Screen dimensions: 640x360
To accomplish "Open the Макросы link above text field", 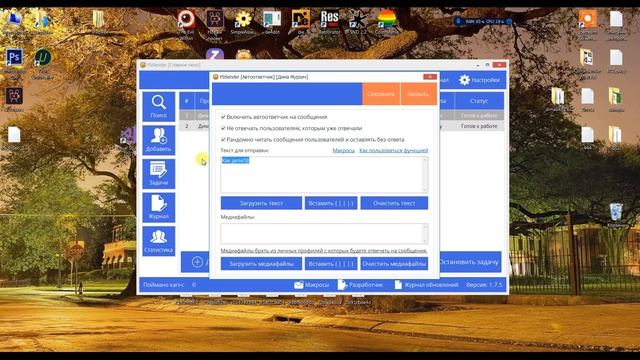I will click(344, 151).
